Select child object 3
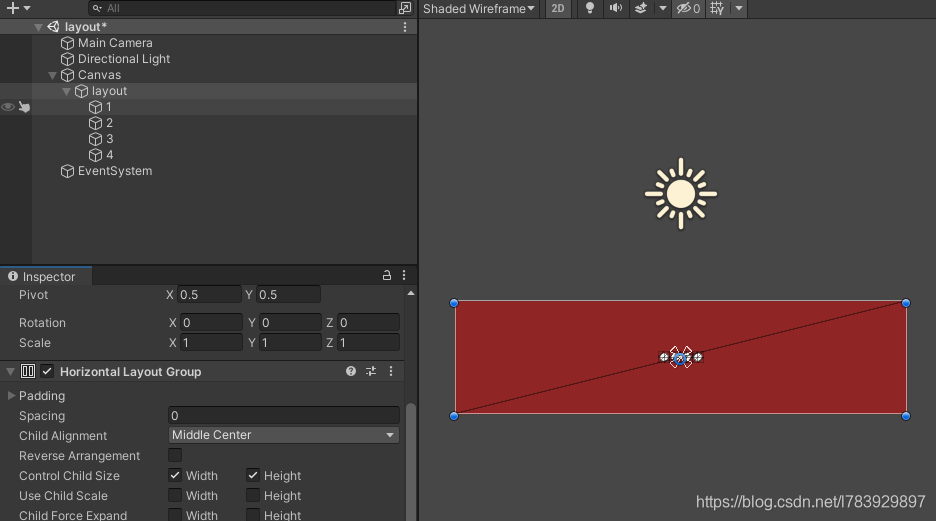Viewport: 936px width, 521px height. point(109,139)
